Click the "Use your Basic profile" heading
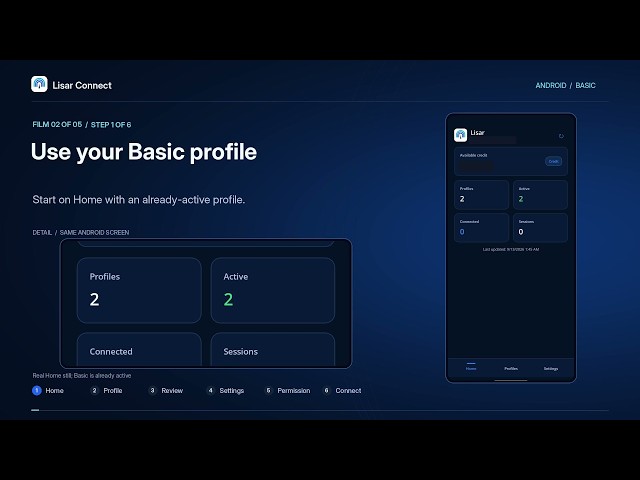 (144, 153)
